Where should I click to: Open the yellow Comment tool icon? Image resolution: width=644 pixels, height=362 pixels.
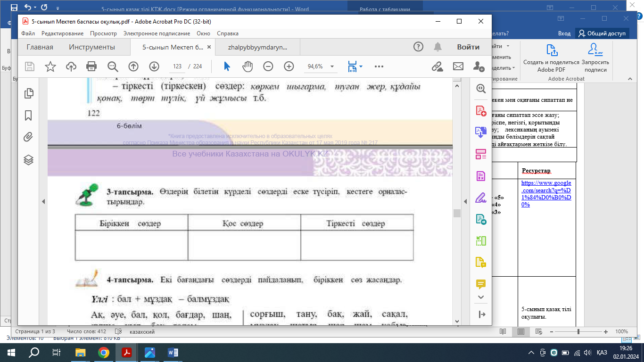(x=481, y=284)
